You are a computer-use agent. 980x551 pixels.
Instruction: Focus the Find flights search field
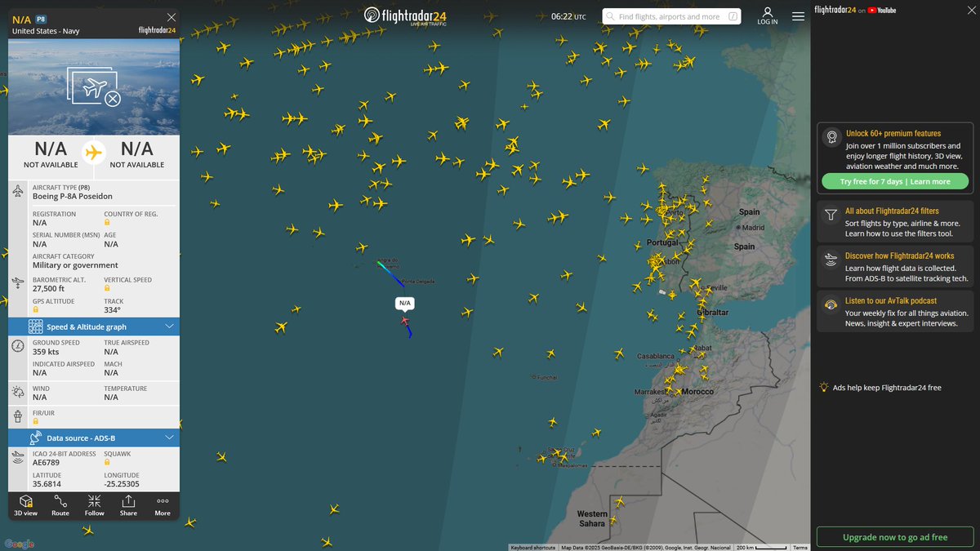coord(673,16)
